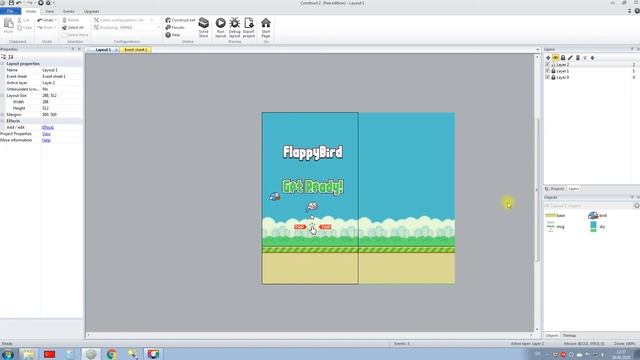This screenshot has width=640, height=360.
Task: Open the Scirra Store
Action: click(203, 27)
